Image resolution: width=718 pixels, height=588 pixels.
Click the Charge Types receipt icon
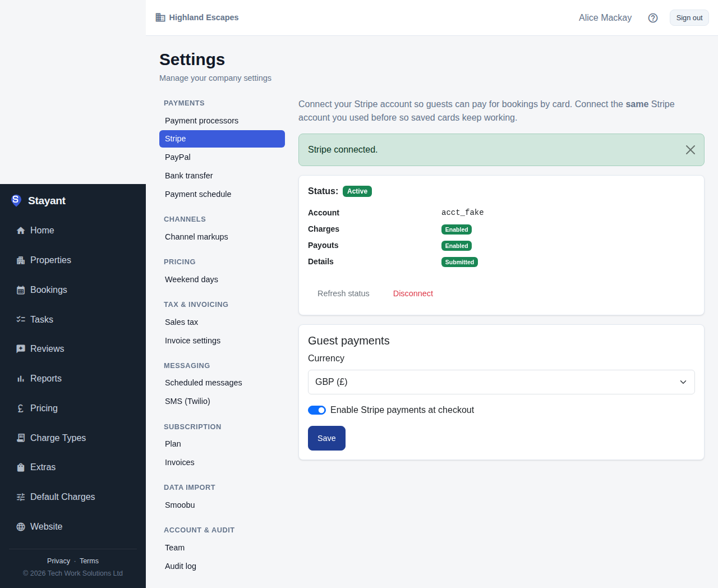(21, 438)
